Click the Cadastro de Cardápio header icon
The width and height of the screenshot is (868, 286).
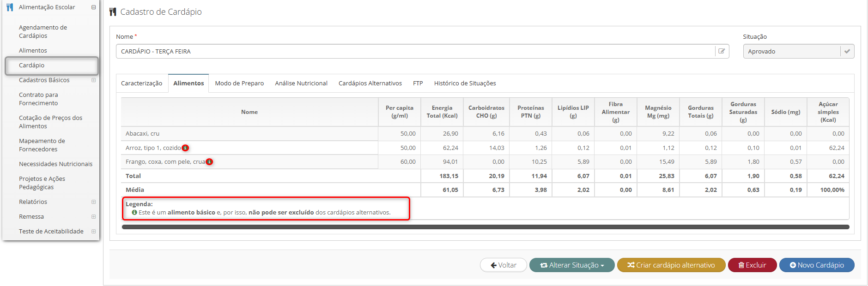[113, 12]
